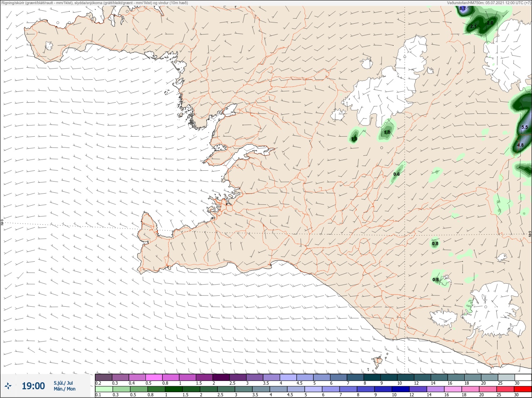Click the pale grey 25 swatch in upper legend

506,377
